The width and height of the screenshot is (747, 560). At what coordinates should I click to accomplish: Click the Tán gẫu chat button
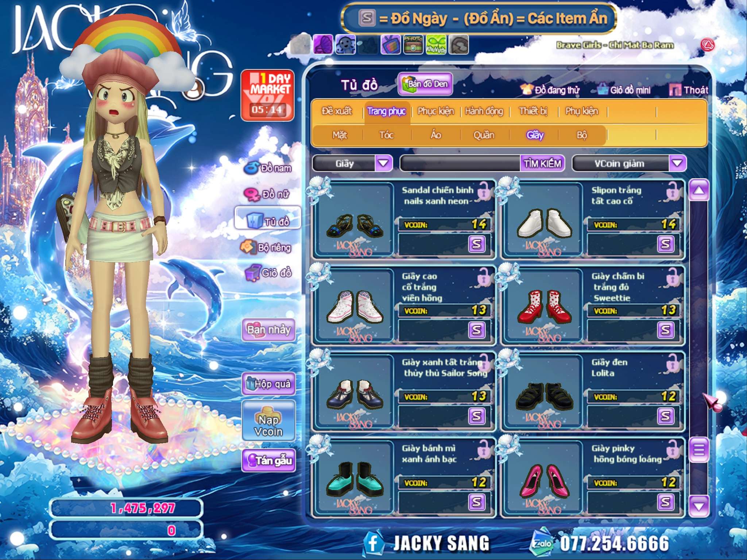268,461
